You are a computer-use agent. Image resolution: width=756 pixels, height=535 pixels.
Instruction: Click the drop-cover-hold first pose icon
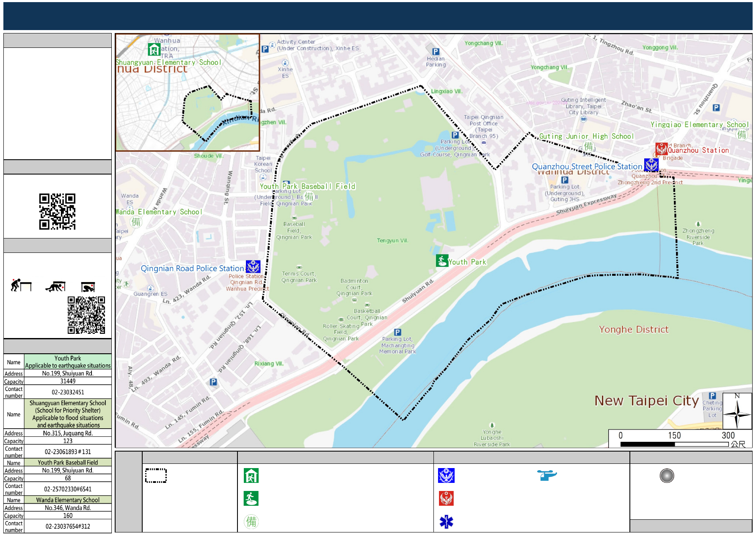pyautogui.click(x=21, y=285)
